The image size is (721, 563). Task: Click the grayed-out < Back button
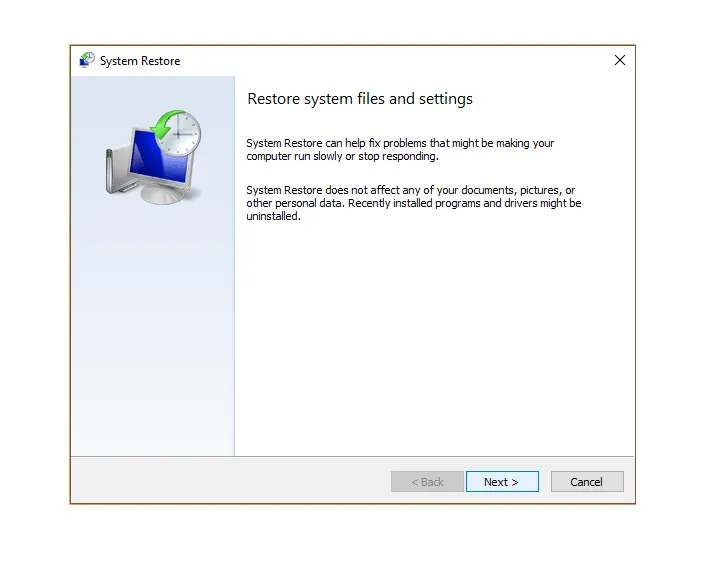point(427,482)
